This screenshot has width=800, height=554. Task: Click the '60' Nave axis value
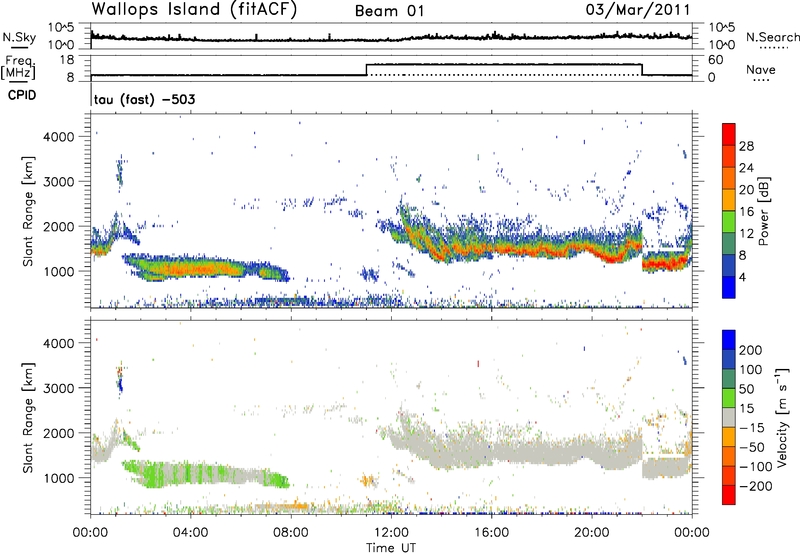click(715, 60)
